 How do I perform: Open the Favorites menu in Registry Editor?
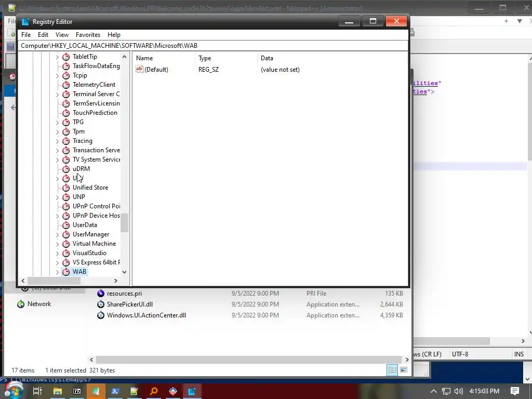point(88,35)
